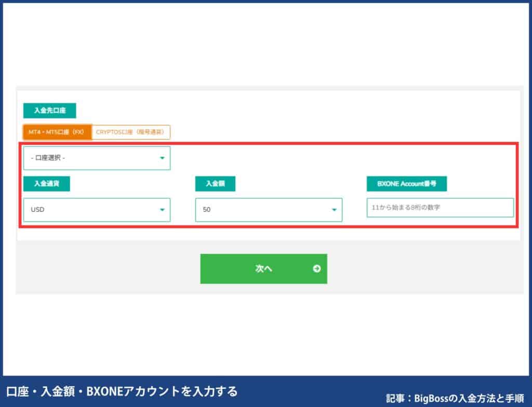Open the deposit amount dropdown showing 50
The image size is (532, 407).
click(x=268, y=210)
